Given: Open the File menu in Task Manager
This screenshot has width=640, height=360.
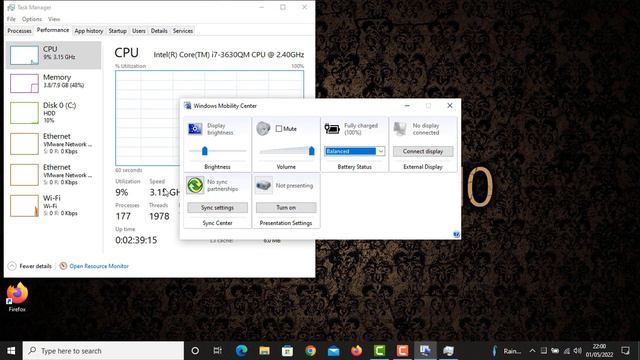Looking at the screenshot, I should tap(11, 19).
